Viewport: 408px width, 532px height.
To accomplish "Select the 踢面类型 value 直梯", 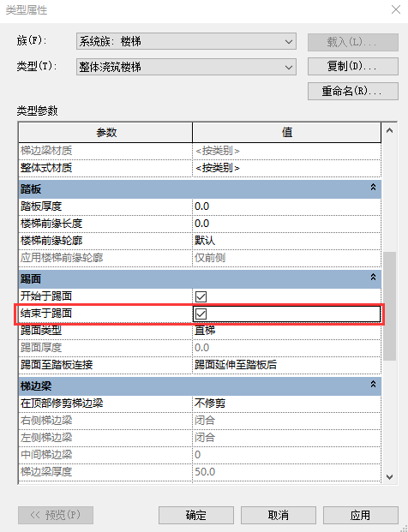I will click(x=286, y=331).
